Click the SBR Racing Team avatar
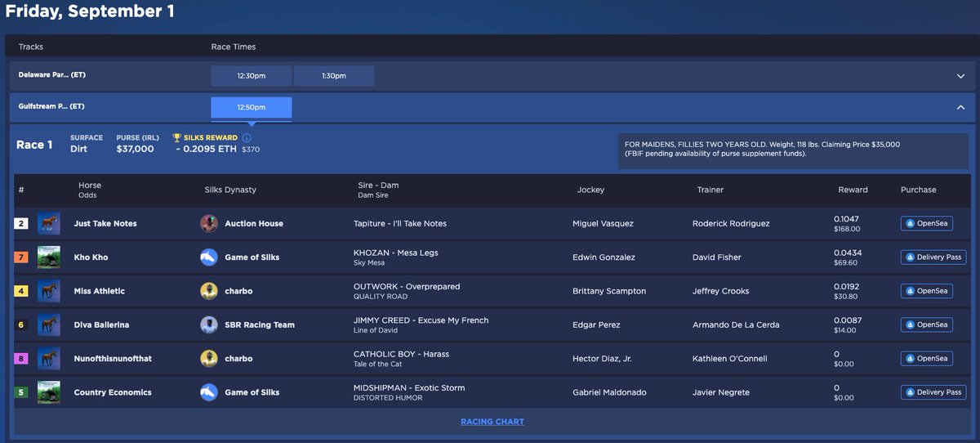 point(209,324)
